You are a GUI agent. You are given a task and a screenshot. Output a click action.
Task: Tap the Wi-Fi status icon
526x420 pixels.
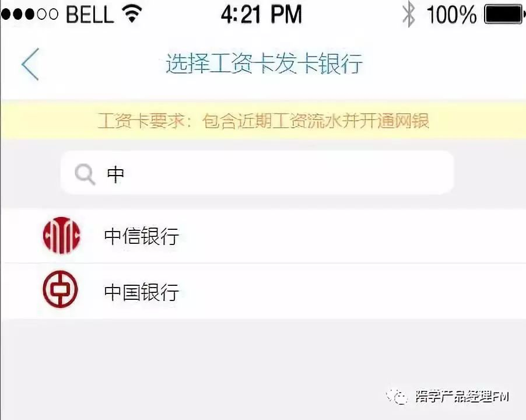(x=132, y=14)
